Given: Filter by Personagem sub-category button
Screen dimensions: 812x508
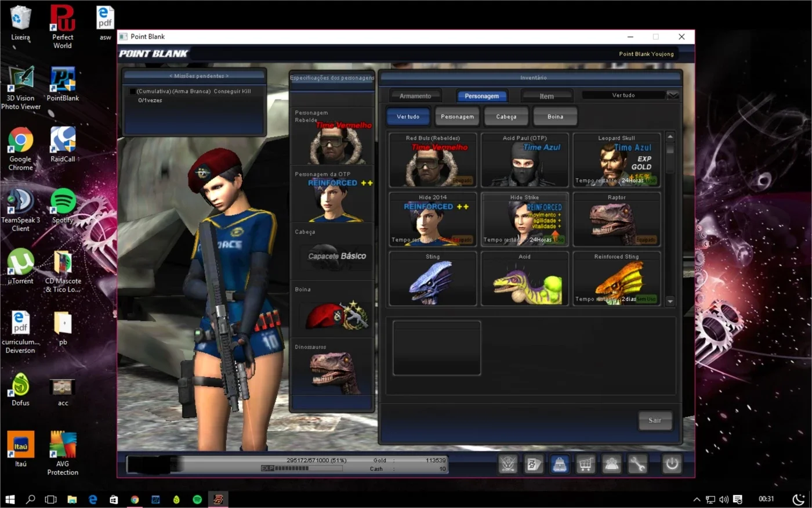Looking at the screenshot, I should [457, 117].
